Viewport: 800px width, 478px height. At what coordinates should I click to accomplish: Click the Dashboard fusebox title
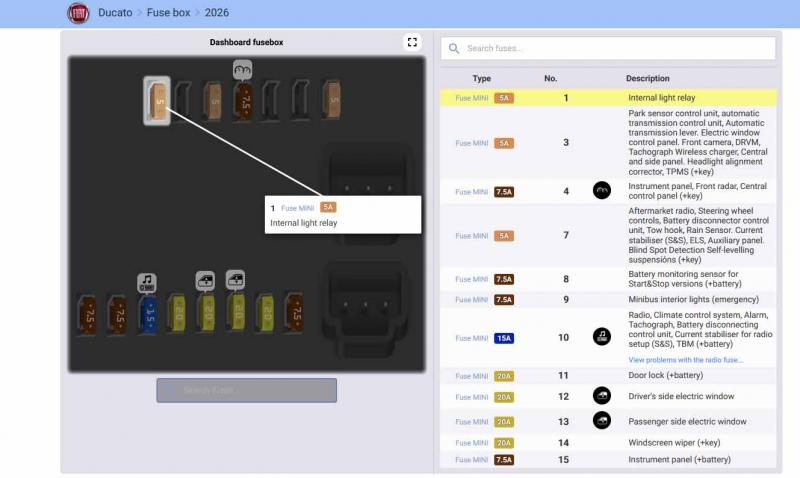click(246, 42)
